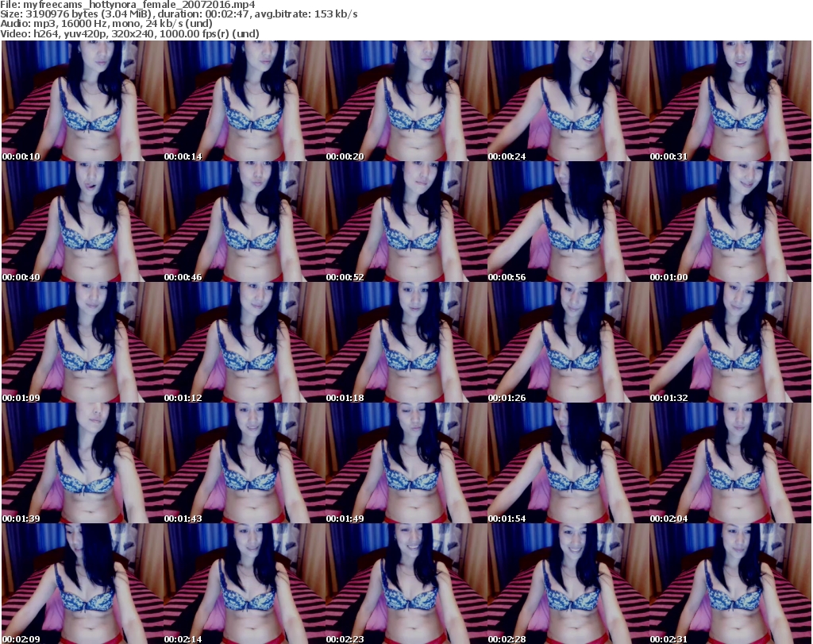Select the thumbnail frame stamped 00:00:20
This screenshot has width=813, height=644.
point(406,101)
